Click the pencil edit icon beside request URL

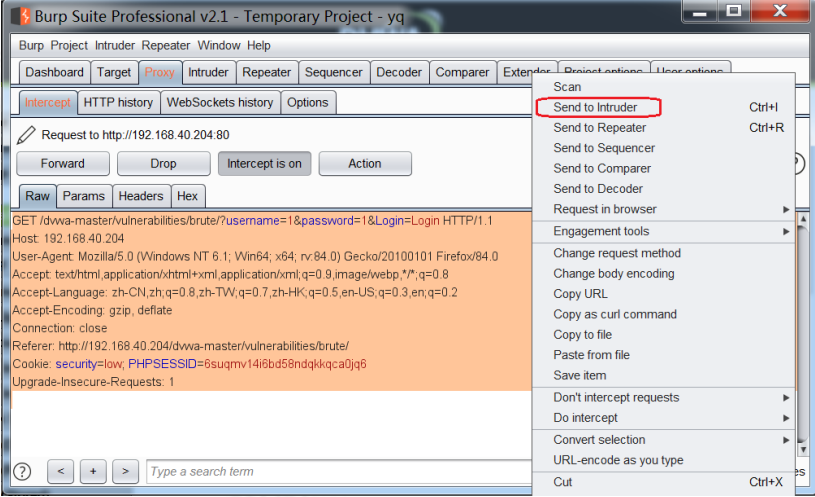[26, 135]
